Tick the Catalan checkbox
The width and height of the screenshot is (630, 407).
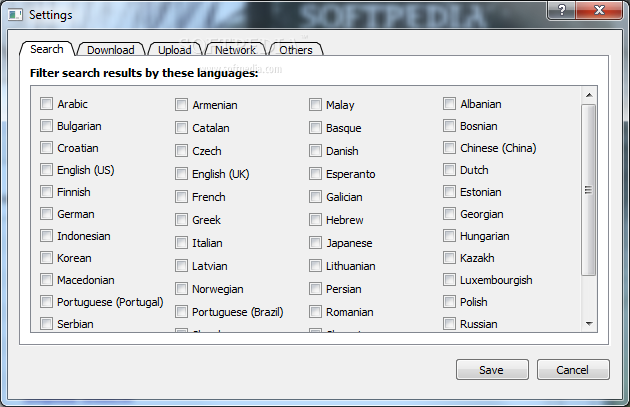181,128
